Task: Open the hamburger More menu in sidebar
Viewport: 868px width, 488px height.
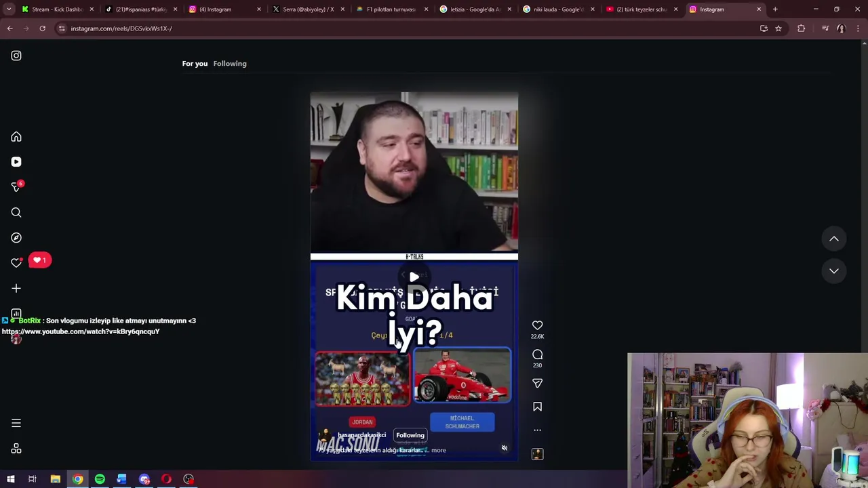Action: pyautogui.click(x=16, y=423)
